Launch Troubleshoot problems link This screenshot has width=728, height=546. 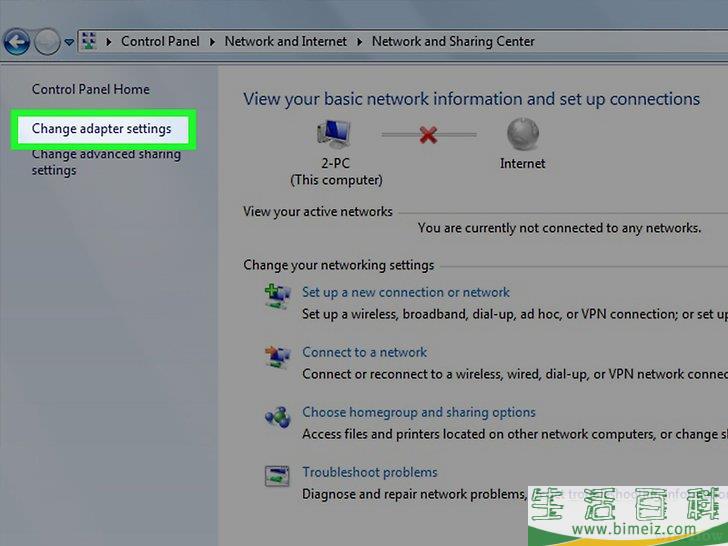[369, 472]
